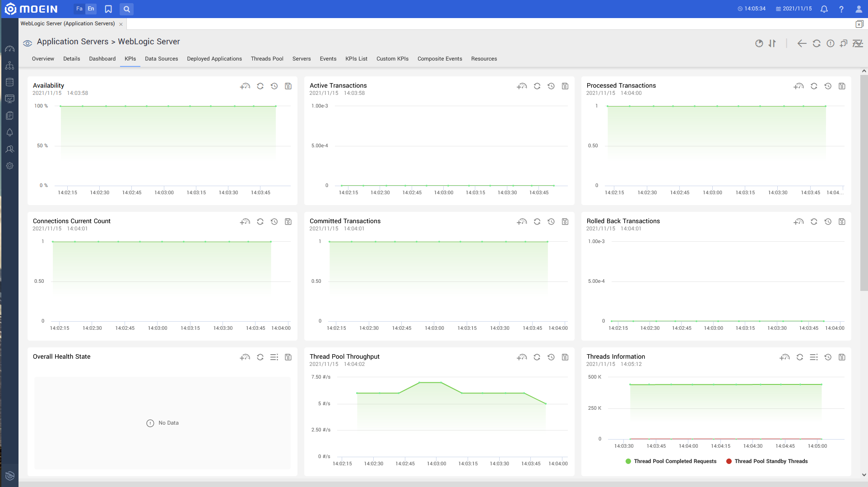
Task: Open the Resources tab
Action: coord(484,59)
